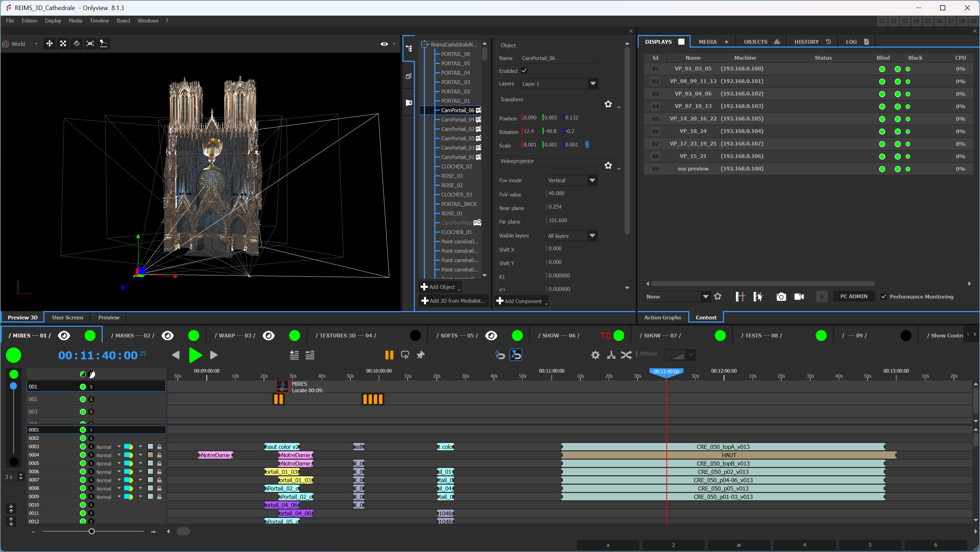Viewport: 980px width, 552px height.
Task: Switch to the OBJECTS tab
Action: (x=755, y=42)
